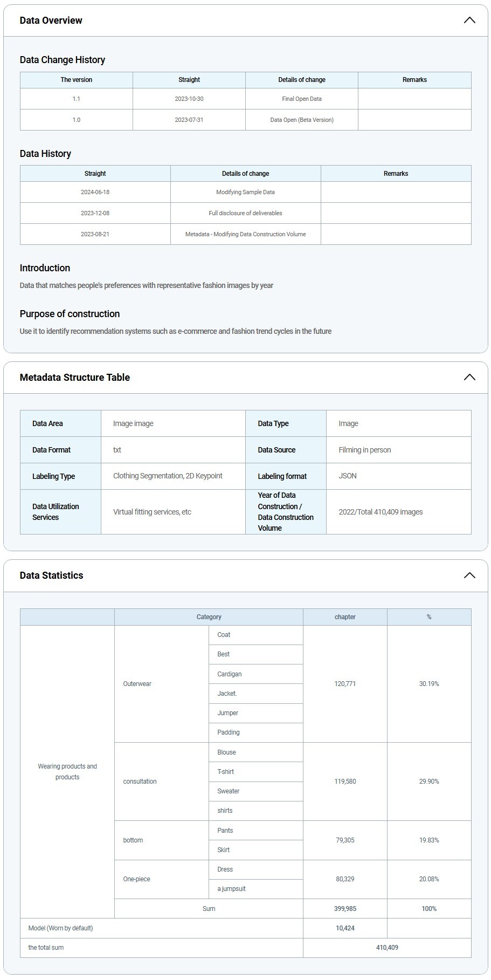Click the 2024-06-18 data history date
Viewport: 491px width, 980px height.
(95, 192)
